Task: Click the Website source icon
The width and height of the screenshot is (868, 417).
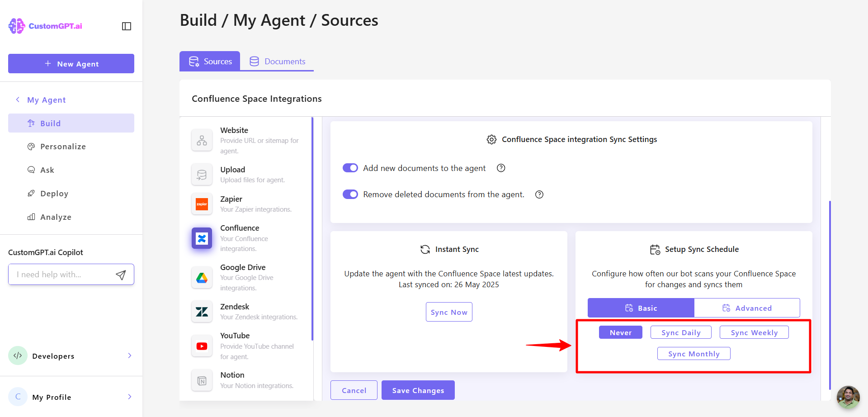Action: (x=202, y=140)
